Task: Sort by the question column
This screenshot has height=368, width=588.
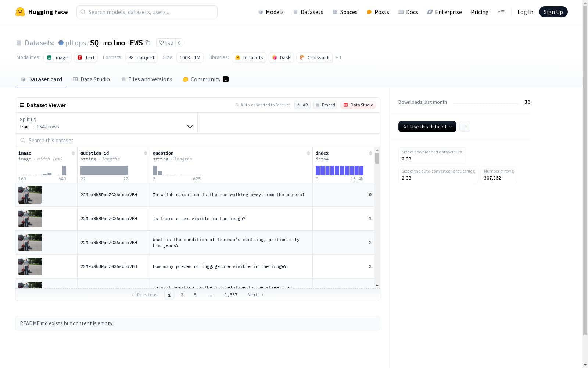Action: click(x=308, y=153)
